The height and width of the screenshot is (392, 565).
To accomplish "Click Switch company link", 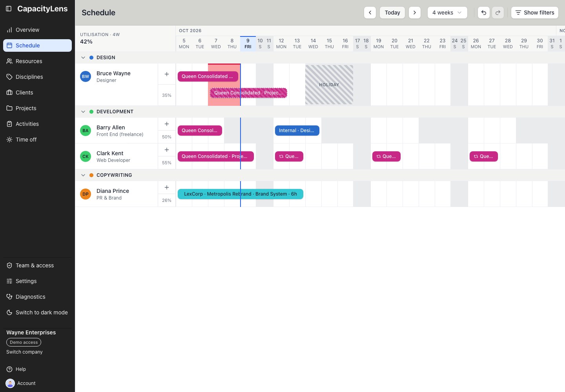I will pyautogui.click(x=24, y=352).
